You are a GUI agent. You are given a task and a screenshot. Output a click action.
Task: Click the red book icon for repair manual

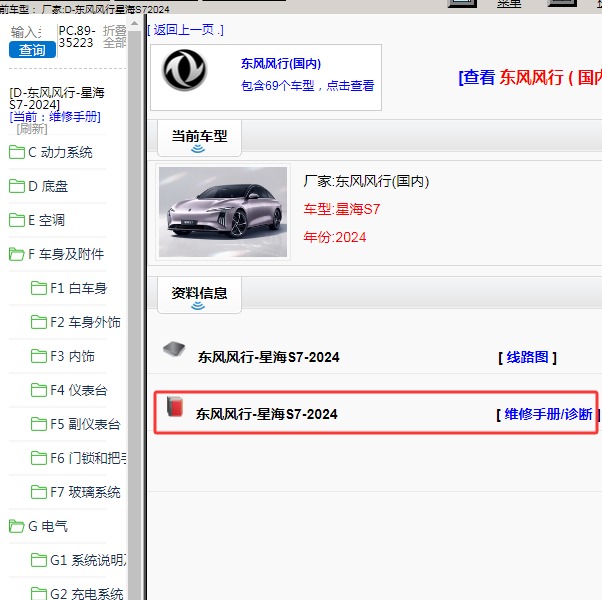tap(175, 407)
